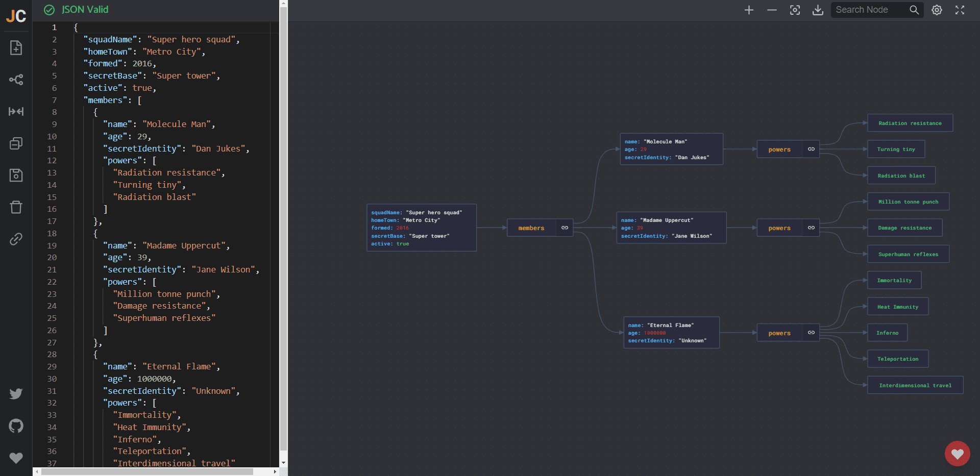This screenshot has height=476, width=980.
Task: Click the JSON Valid status indicator
Action: tap(76, 10)
